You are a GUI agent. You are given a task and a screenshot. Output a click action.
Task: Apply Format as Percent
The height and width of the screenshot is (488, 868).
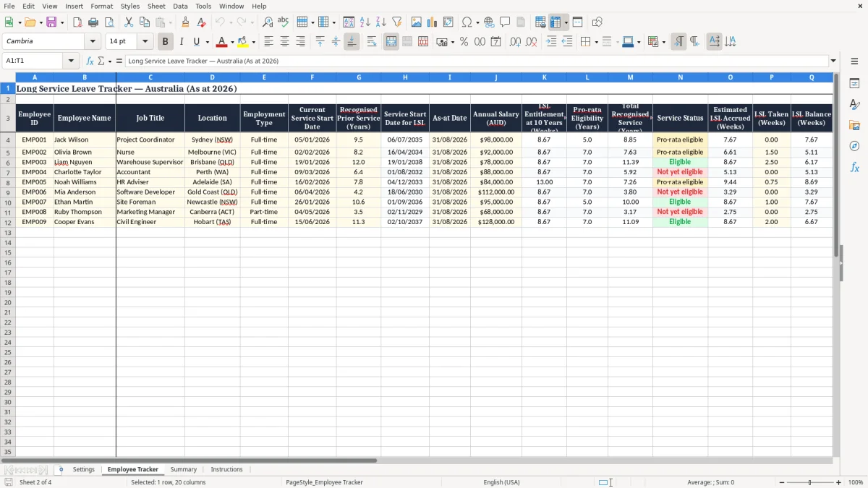[x=464, y=42]
